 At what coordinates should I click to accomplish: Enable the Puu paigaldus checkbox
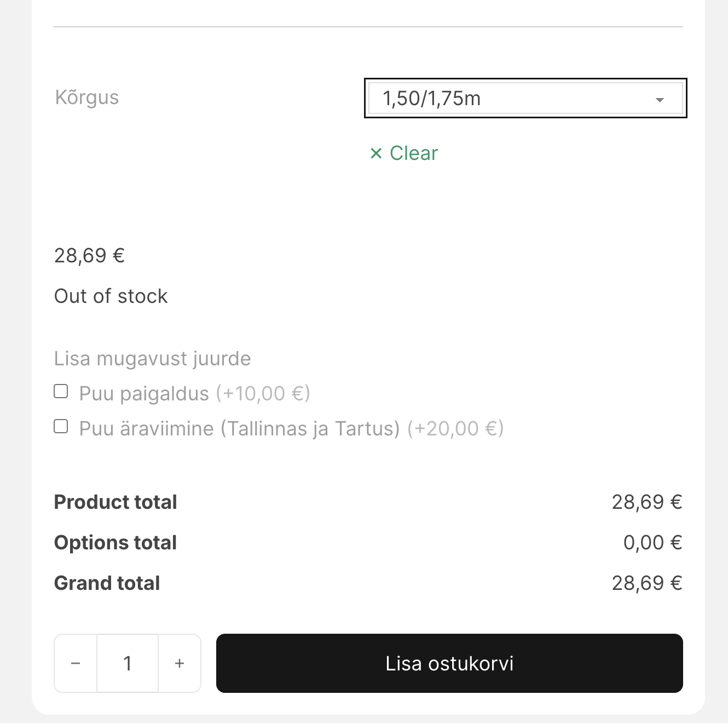tap(61, 391)
